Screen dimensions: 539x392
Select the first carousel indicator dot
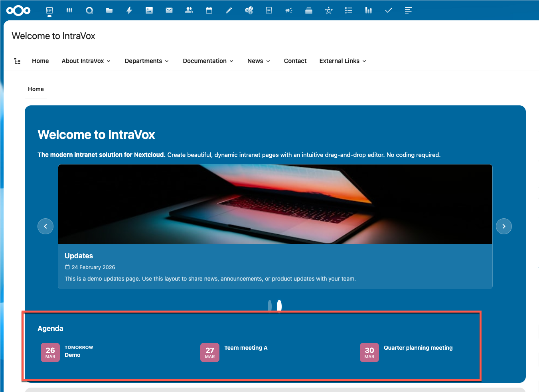tap(270, 306)
